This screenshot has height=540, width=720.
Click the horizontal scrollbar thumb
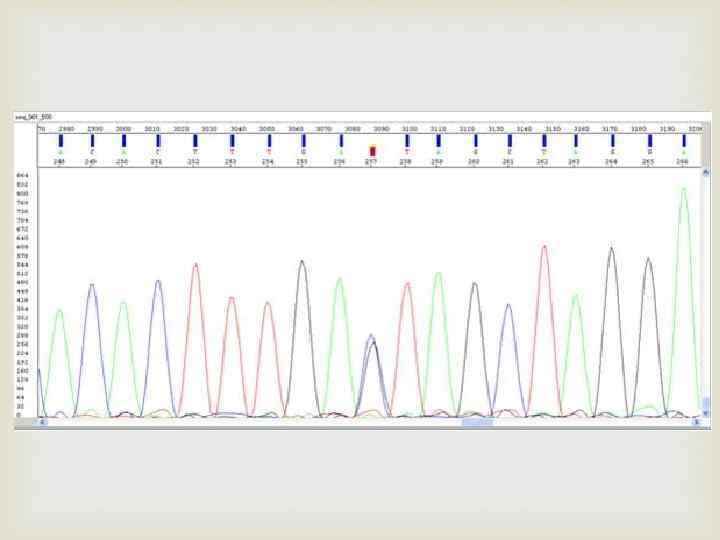tap(477, 422)
